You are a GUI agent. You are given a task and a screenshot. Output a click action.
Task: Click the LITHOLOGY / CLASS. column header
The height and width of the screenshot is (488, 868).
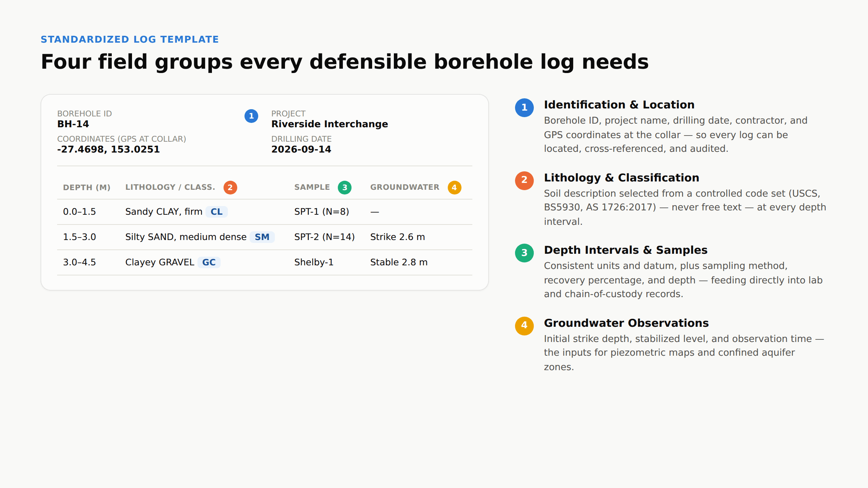coord(170,187)
